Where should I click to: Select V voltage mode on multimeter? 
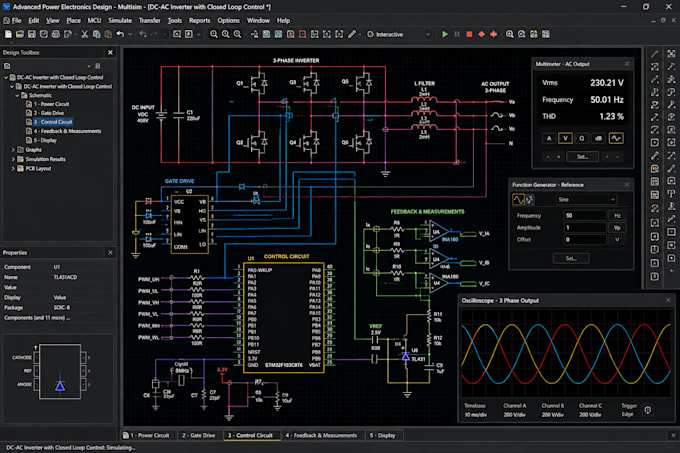pyautogui.click(x=565, y=138)
